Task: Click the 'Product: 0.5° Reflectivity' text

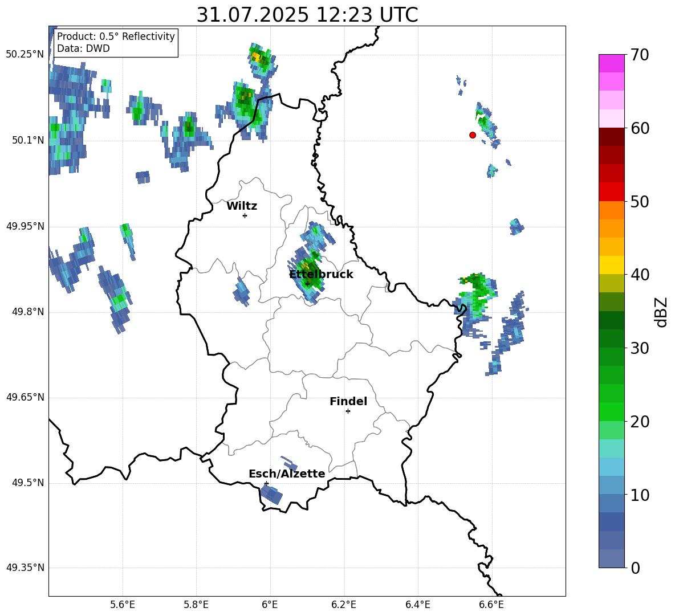Action: coord(116,36)
